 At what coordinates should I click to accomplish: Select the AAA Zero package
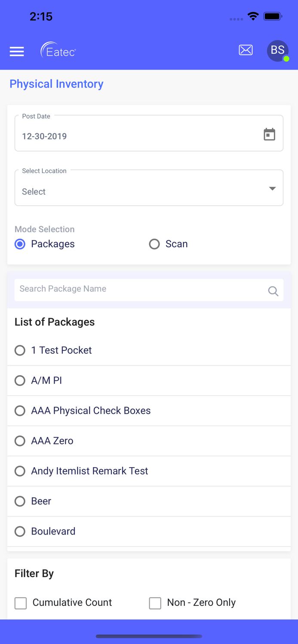20,441
